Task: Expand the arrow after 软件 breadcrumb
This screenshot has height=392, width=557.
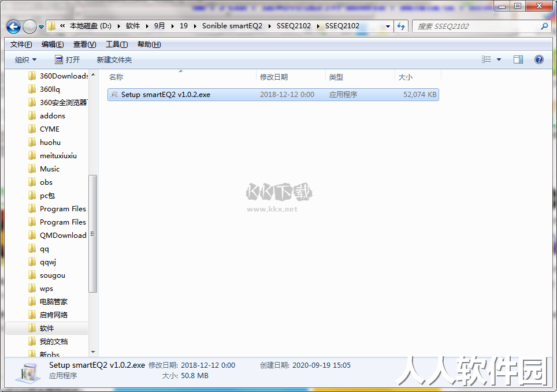Action: click(x=147, y=27)
